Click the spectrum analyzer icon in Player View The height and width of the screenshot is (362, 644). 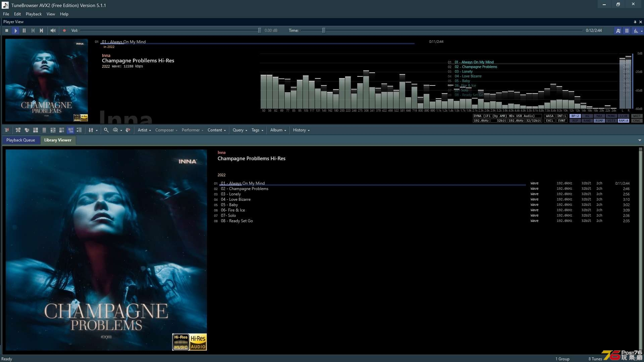click(x=636, y=31)
